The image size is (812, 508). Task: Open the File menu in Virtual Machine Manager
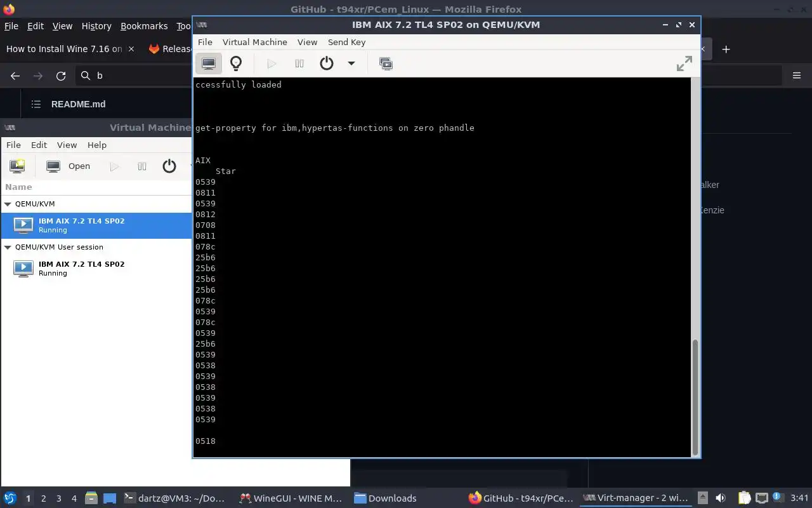click(x=13, y=145)
